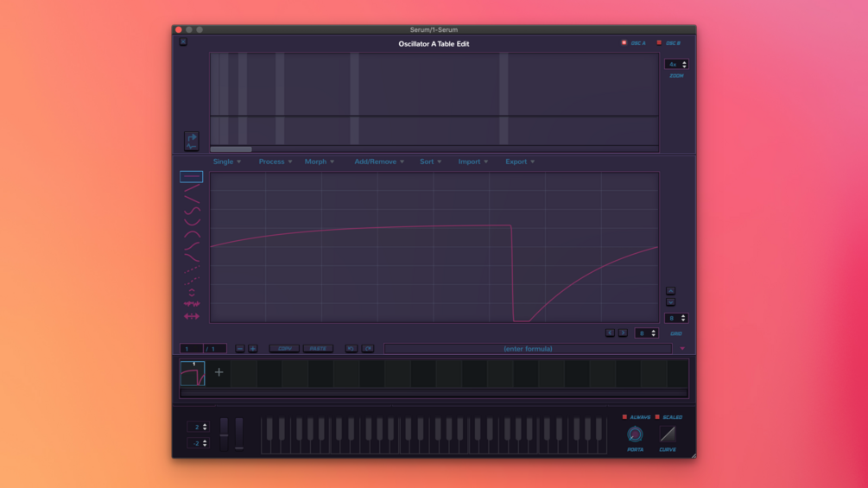Click the PASTE button

pyautogui.click(x=318, y=349)
